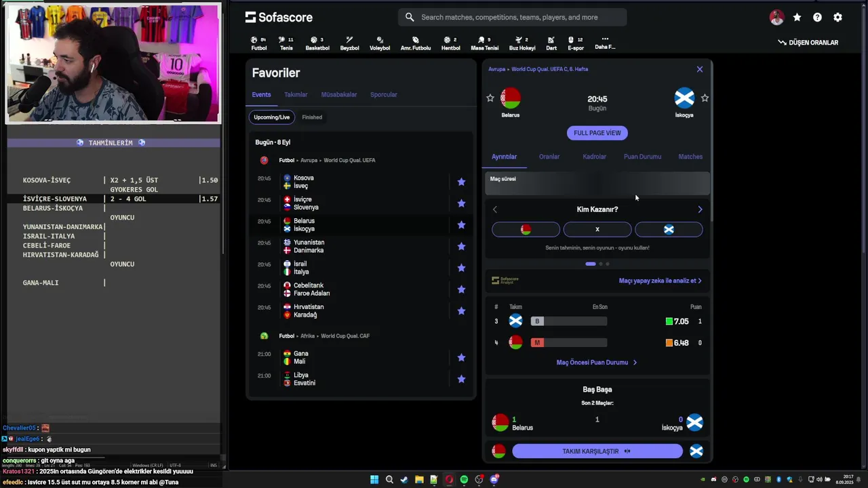This screenshot has width=868, height=488.
Task: Go to next Kim Kazanır card
Action: (x=700, y=209)
